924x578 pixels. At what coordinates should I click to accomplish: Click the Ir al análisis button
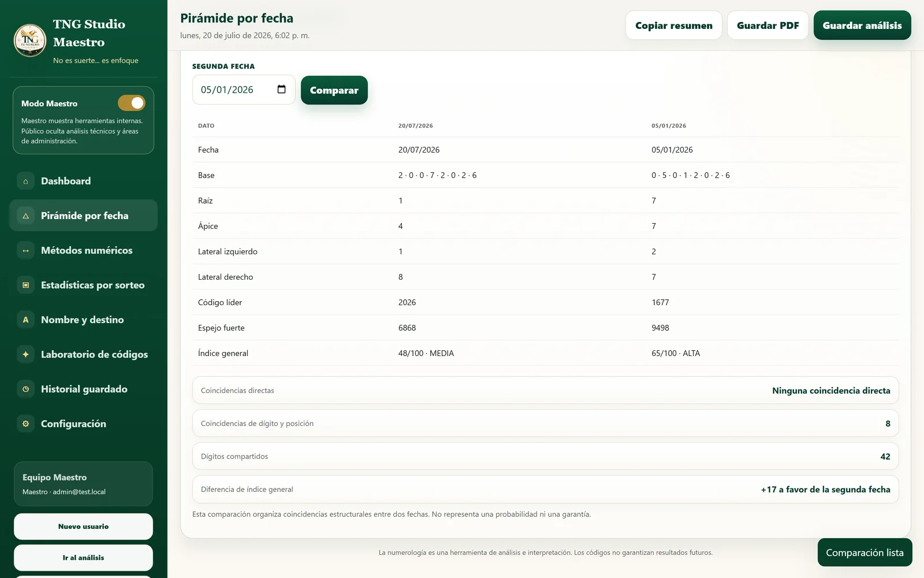coord(83,558)
